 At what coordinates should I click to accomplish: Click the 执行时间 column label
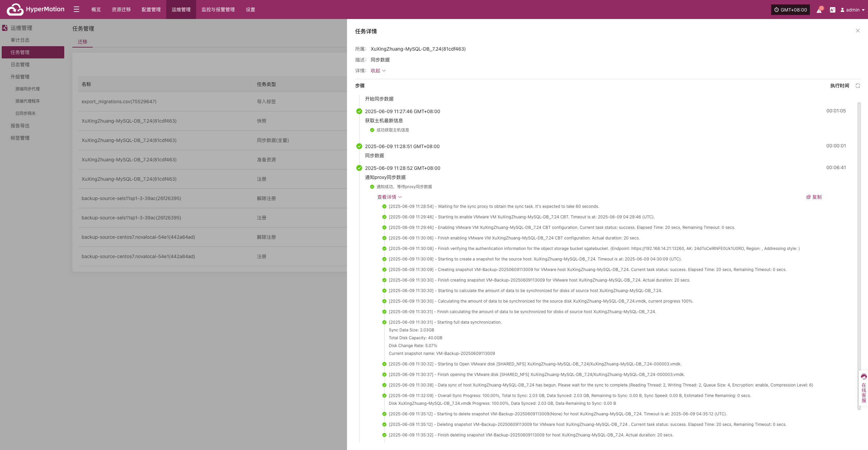[839, 86]
